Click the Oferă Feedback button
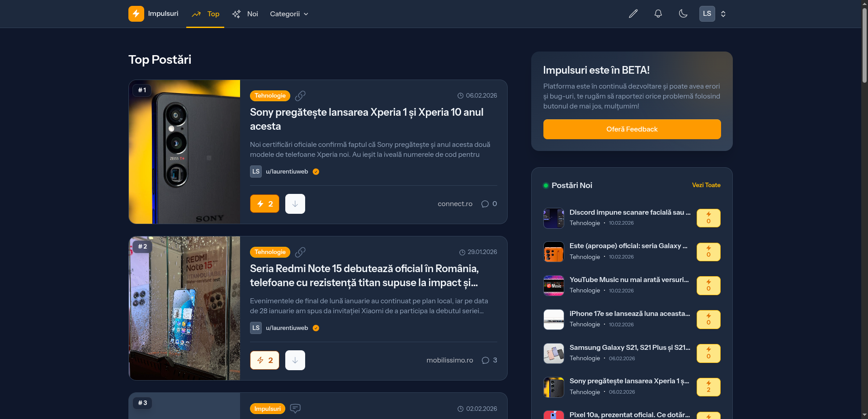This screenshot has width=868, height=419. pyautogui.click(x=632, y=129)
